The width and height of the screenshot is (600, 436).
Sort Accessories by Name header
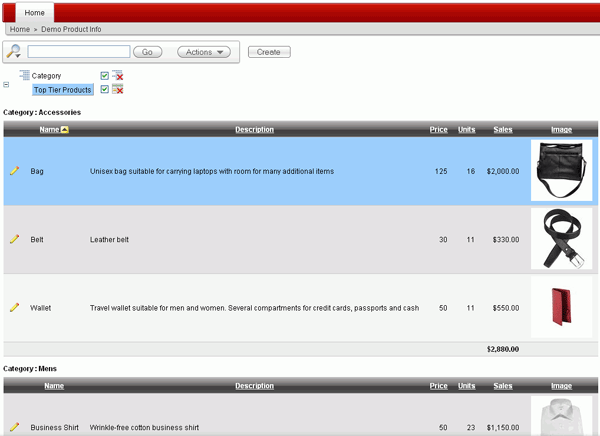point(49,130)
